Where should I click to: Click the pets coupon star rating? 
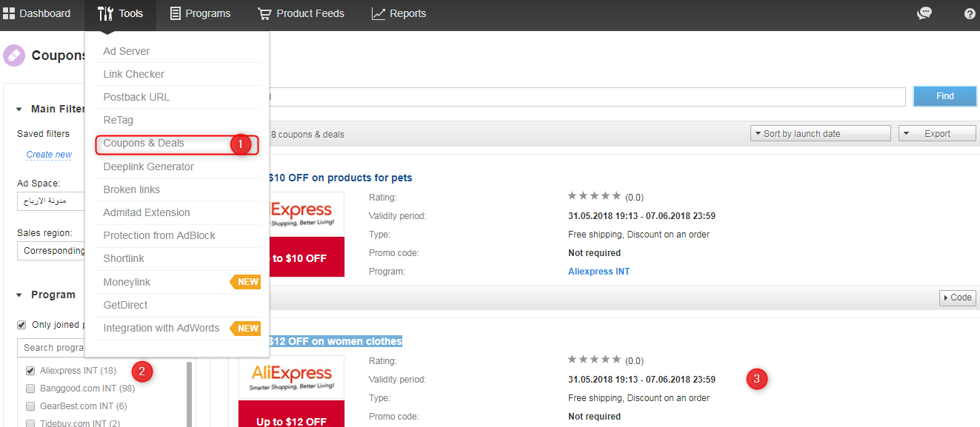pos(594,196)
